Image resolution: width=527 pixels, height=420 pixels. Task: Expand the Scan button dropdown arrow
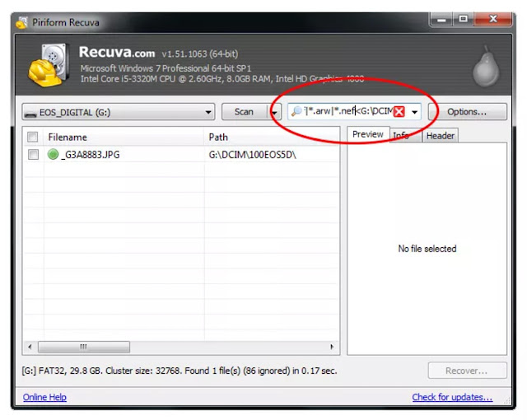coord(275,112)
